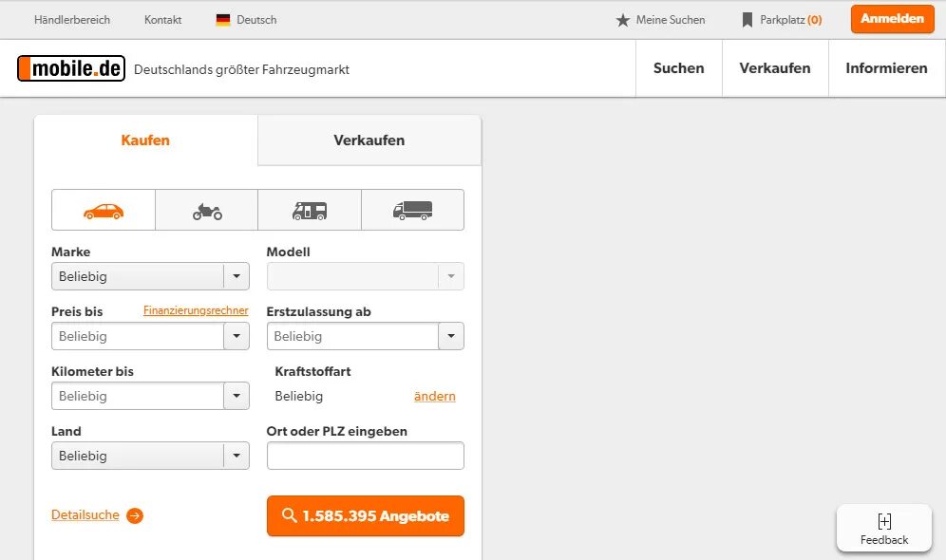
Task: Click ändern for Kraftstoffart
Action: click(434, 396)
